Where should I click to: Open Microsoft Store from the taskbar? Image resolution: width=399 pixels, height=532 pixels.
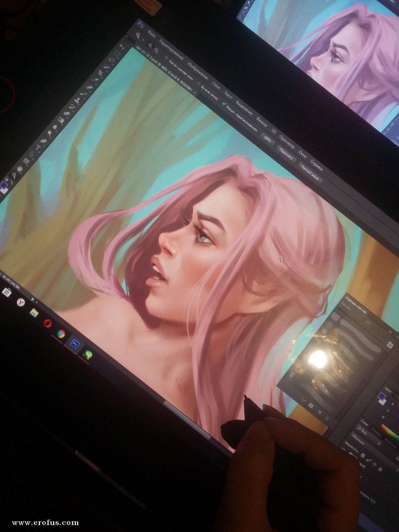6,292
